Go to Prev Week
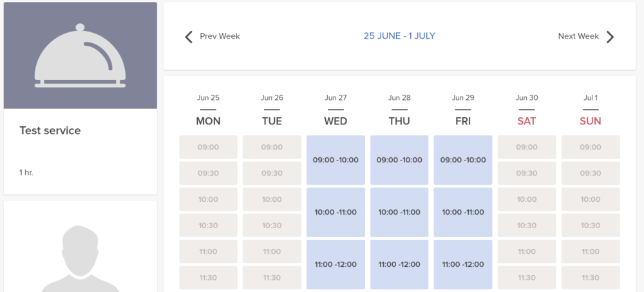 [220, 37]
